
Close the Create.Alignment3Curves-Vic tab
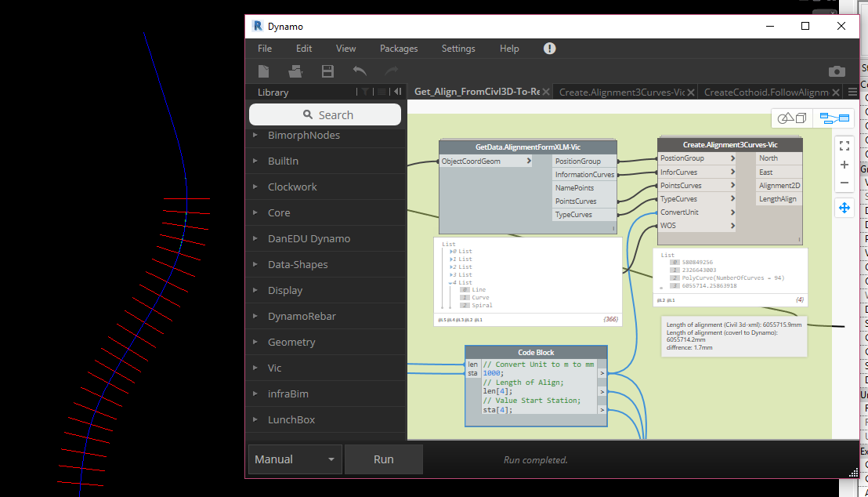pos(691,93)
